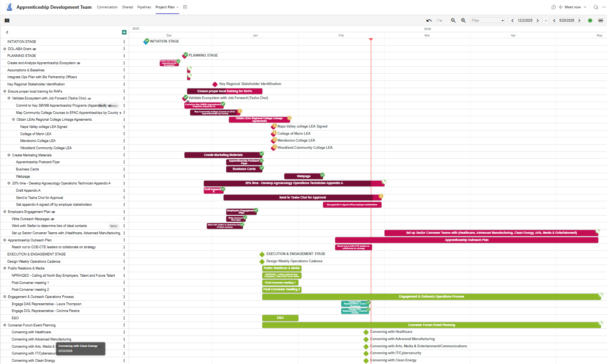Open row menu for Assumptions & Baselines
The width and height of the screenshot is (607, 364).
[x=124, y=70]
